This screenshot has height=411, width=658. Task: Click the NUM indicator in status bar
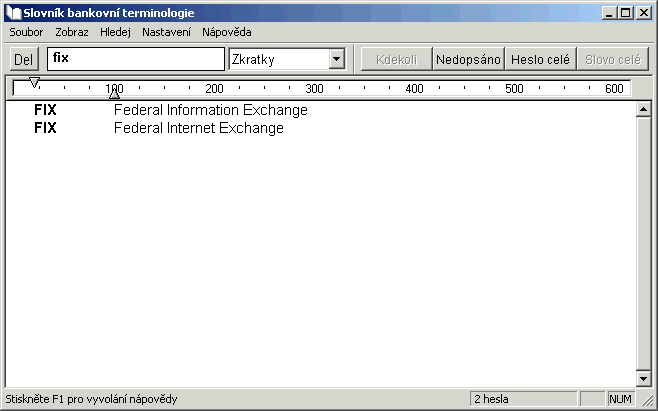[x=620, y=398]
